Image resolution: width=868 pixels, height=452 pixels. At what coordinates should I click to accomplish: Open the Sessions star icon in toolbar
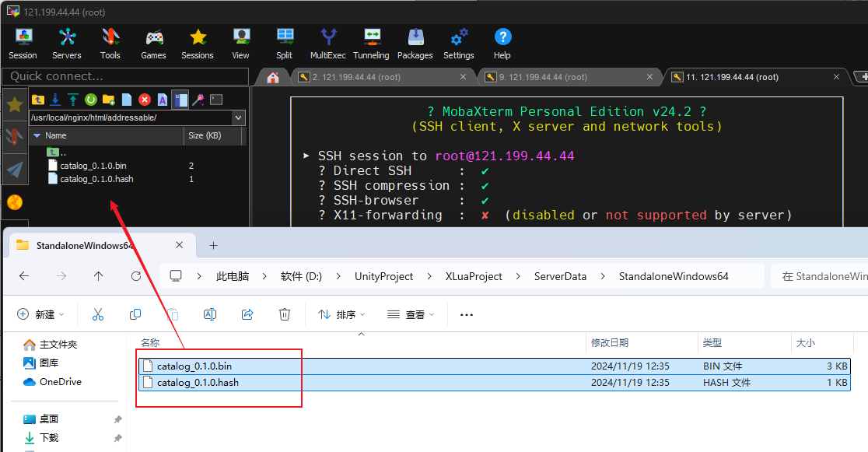(198, 44)
